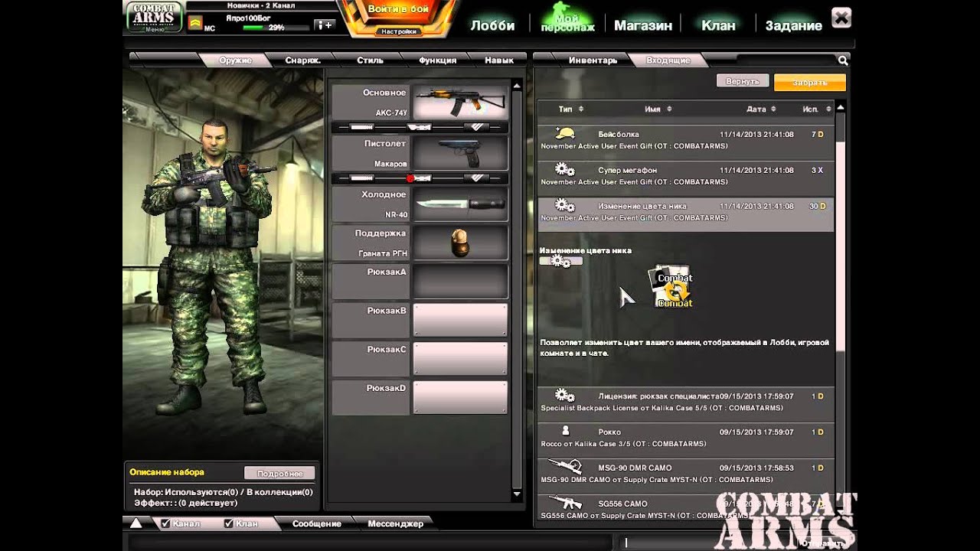Expand chat with the up arrow

pos(136,523)
